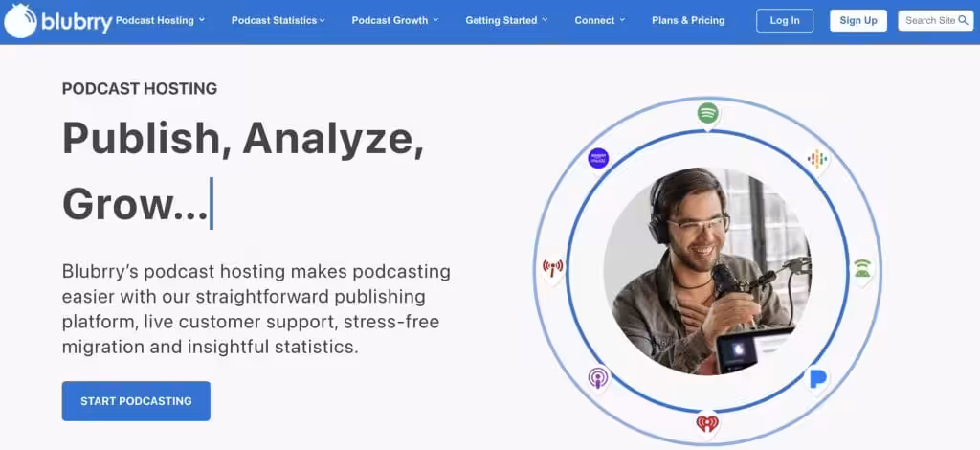The image size is (980, 450).
Task: Click the "Grow..." headline text
Action: [x=135, y=204]
